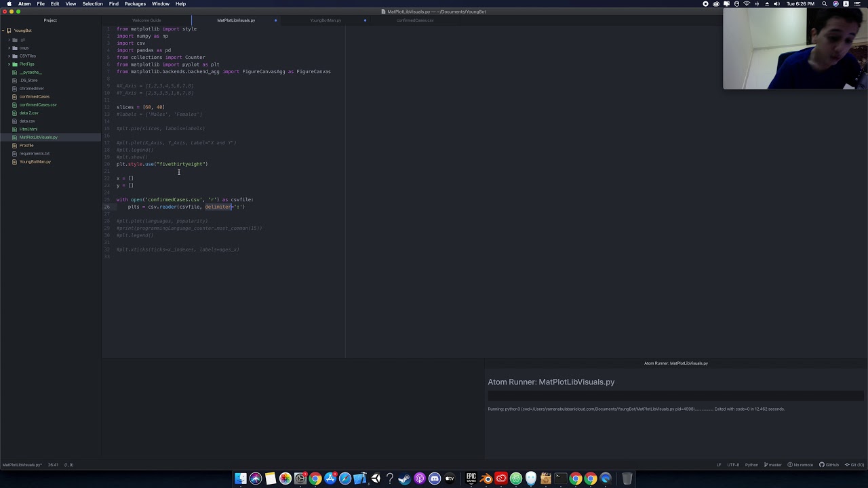Viewport: 868px width, 488px height.
Task: Open Blender from the Dock
Action: click(x=486, y=479)
